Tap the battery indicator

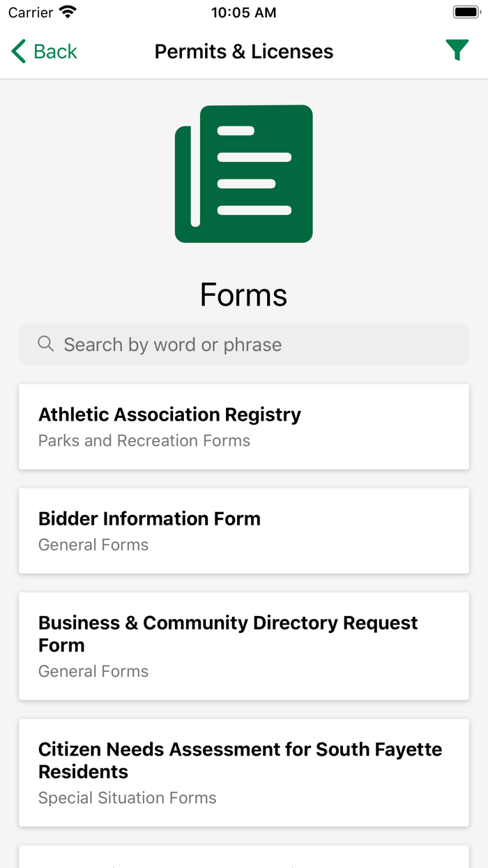click(466, 11)
